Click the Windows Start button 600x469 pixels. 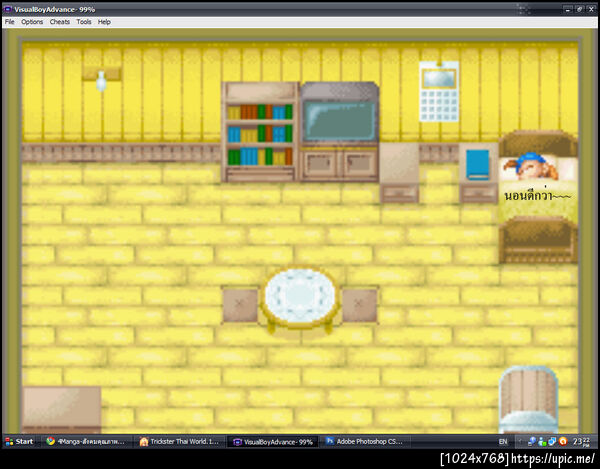point(19,441)
